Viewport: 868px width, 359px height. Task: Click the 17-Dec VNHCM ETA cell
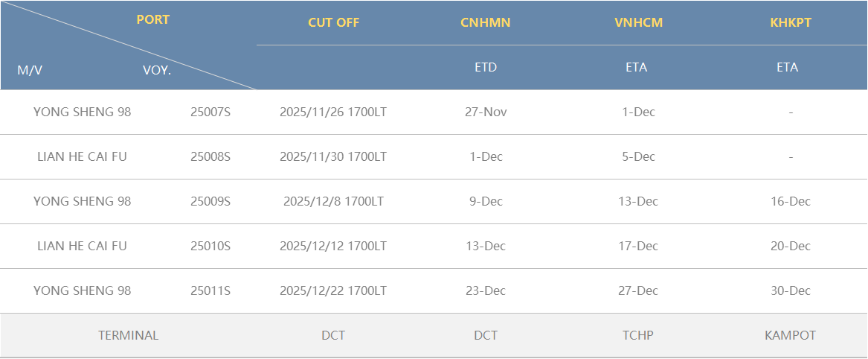(637, 247)
